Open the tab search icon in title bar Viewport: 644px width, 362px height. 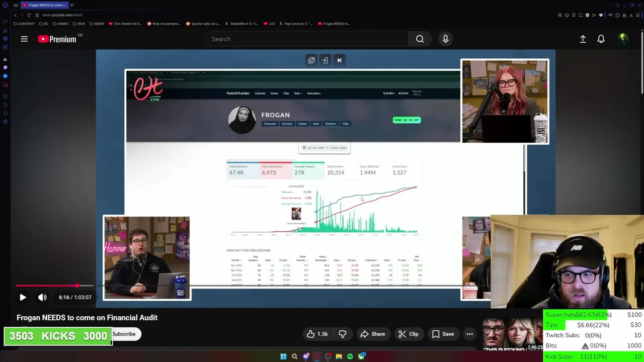pyautogui.click(x=617, y=5)
